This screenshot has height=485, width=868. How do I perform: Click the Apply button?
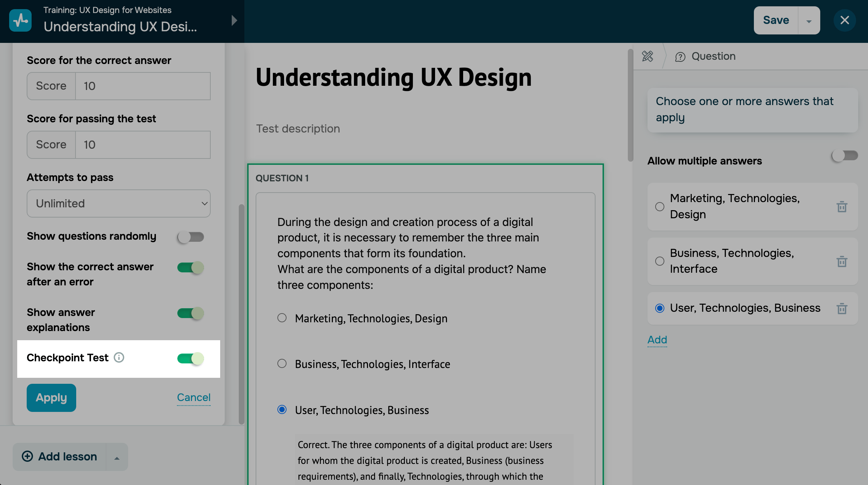pyautogui.click(x=51, y=397)
